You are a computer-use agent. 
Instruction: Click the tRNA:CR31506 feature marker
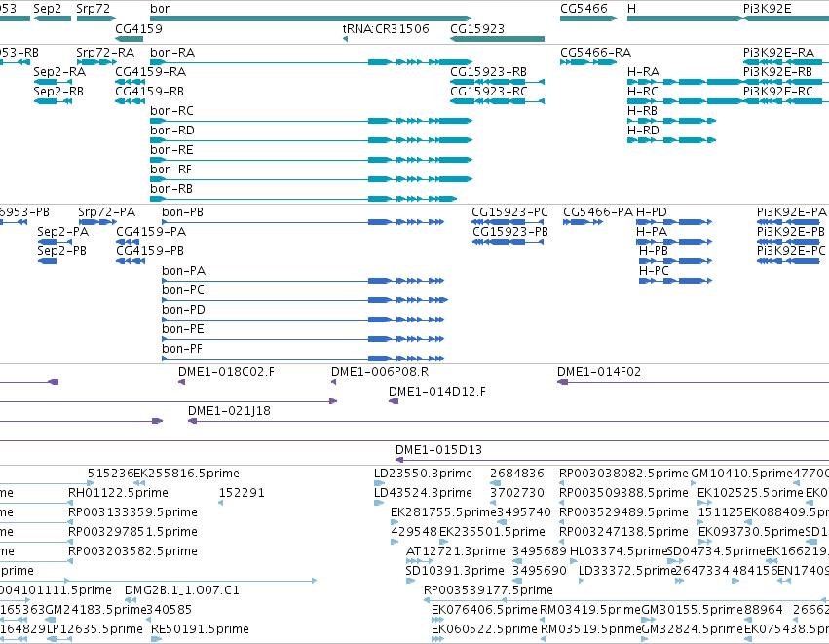coord(345,39)
